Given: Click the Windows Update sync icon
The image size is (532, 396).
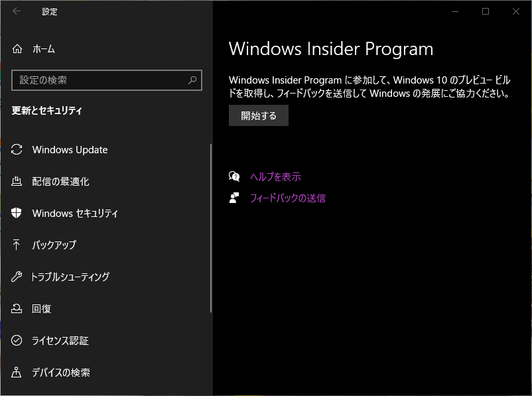Looking at the screenshot, I should tap(17, 150).
